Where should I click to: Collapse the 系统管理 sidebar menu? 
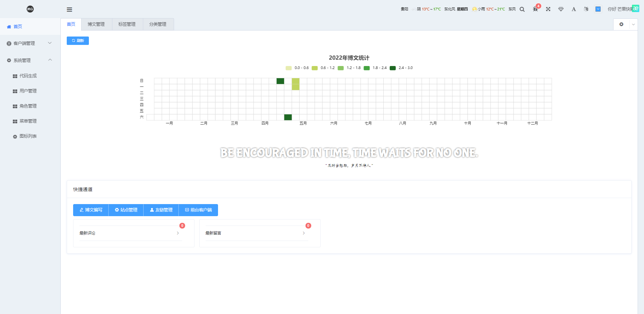pos(30,60)
